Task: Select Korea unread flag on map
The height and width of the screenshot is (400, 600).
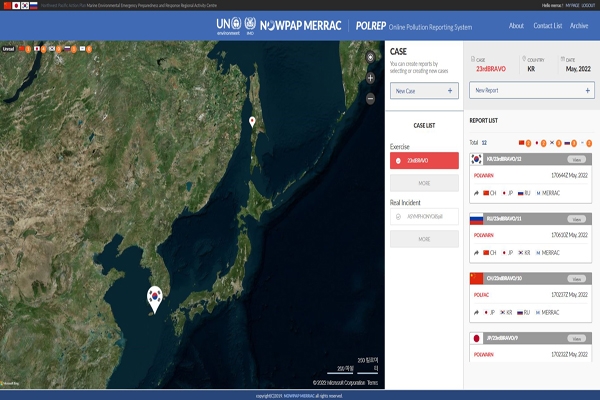Action: click(x=52, y=49)
